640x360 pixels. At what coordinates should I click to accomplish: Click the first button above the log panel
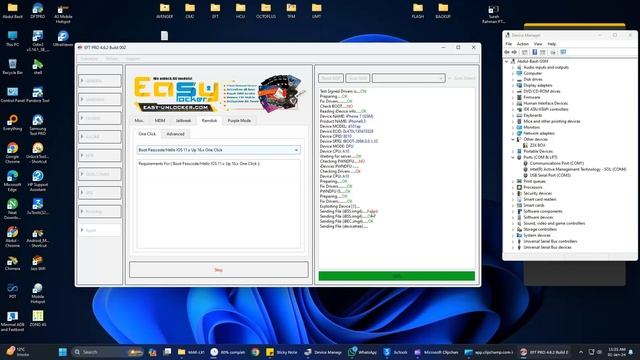[x=331, y=78]
